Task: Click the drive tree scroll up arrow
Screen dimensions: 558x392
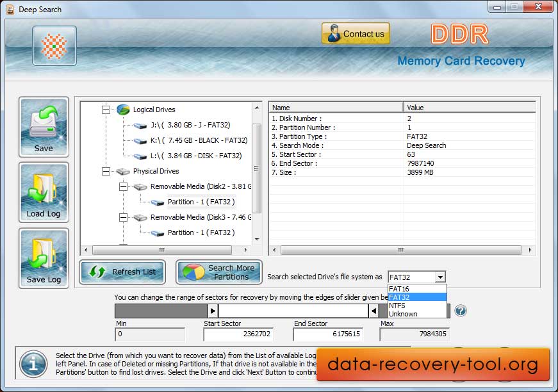Action: (257, 107)
